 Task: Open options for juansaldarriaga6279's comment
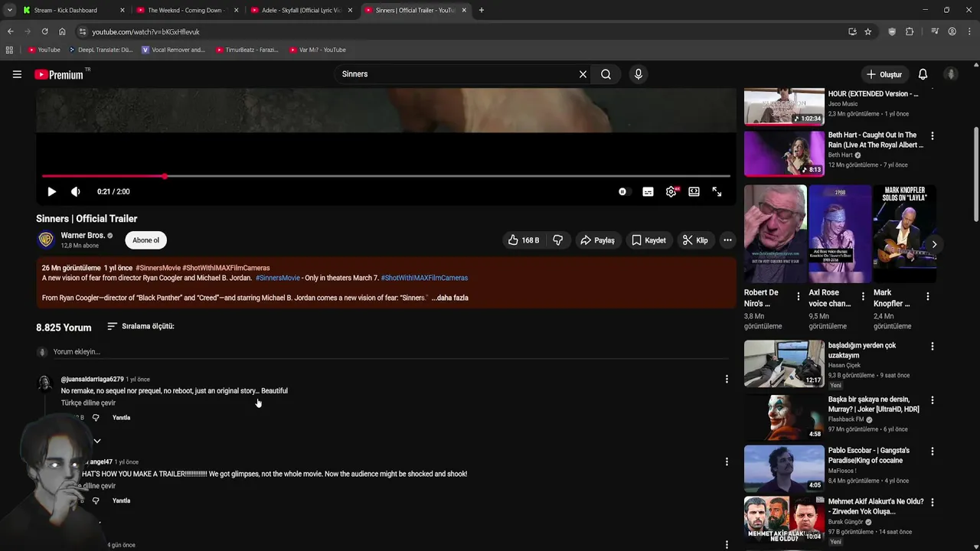coord(727,379)
